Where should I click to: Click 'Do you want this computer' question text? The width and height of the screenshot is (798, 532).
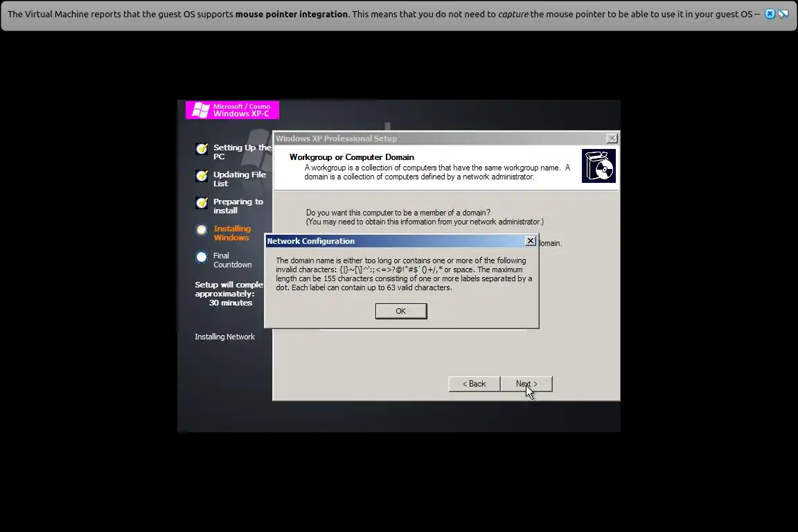(398, 213)
